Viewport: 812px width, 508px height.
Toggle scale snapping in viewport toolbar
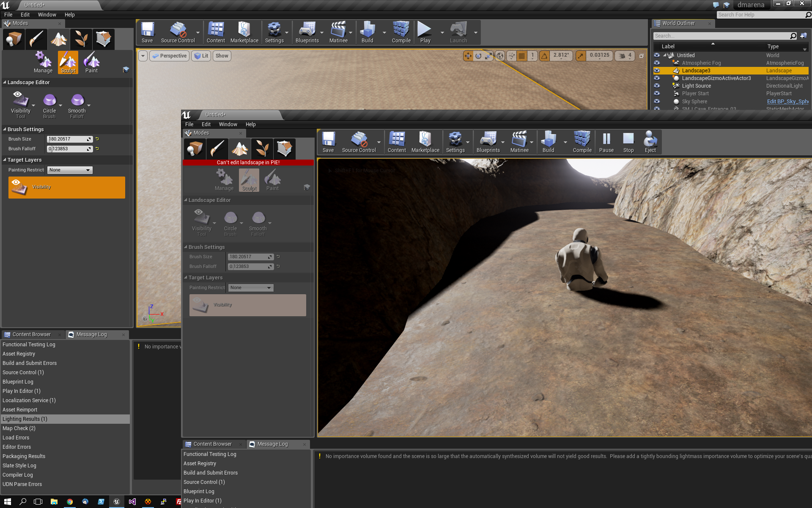pos(581,56)
